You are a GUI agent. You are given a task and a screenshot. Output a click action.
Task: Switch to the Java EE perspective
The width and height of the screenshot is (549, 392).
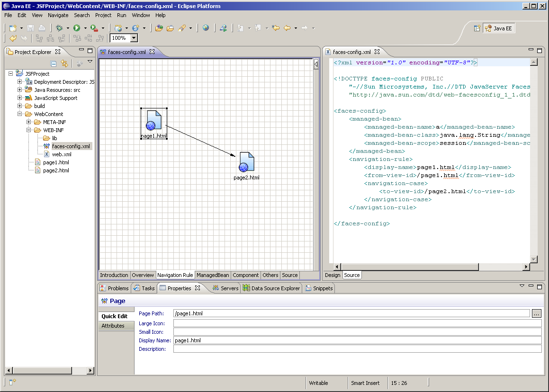(x=498, y=28)
